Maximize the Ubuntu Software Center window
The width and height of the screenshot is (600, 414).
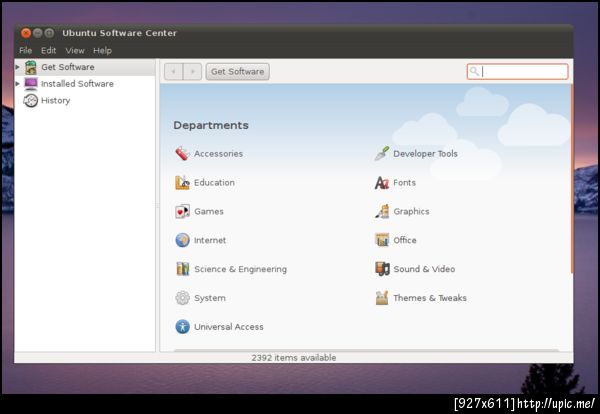49,33
